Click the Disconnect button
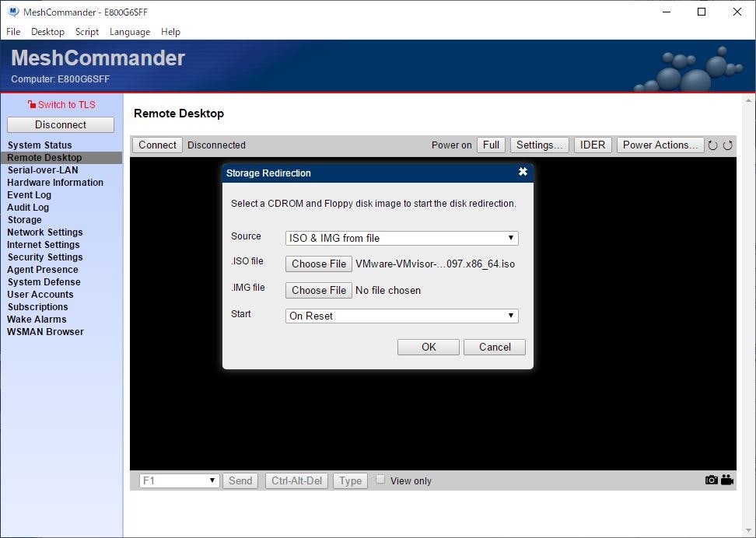 [x=61, y=125]
